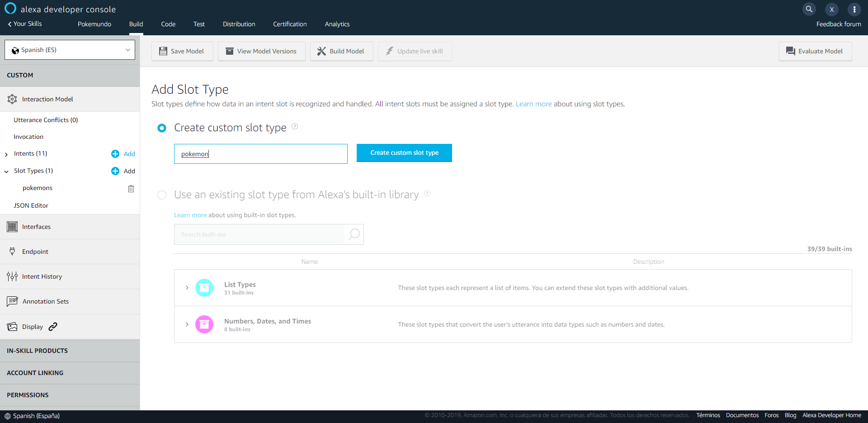Open the Pokemundo skill tab
The width and height of the screenshot is (868, 423).
(x=94, y=24)
